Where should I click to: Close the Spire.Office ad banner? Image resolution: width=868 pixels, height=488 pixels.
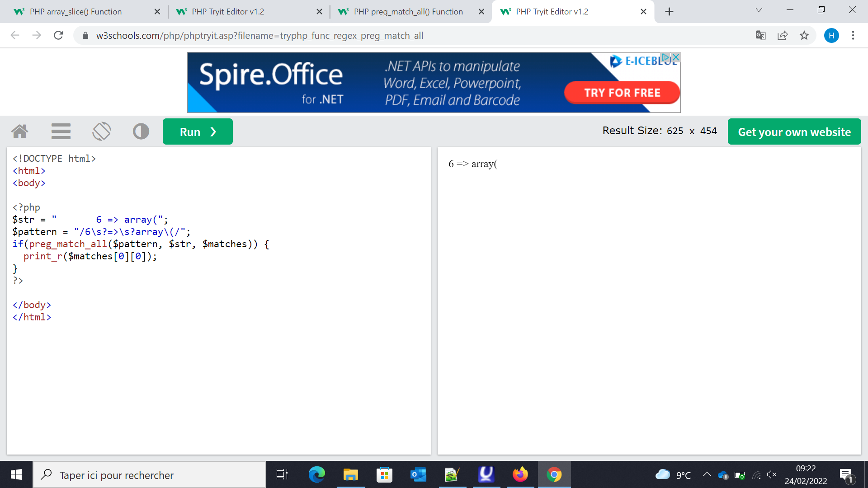(676, 57)
